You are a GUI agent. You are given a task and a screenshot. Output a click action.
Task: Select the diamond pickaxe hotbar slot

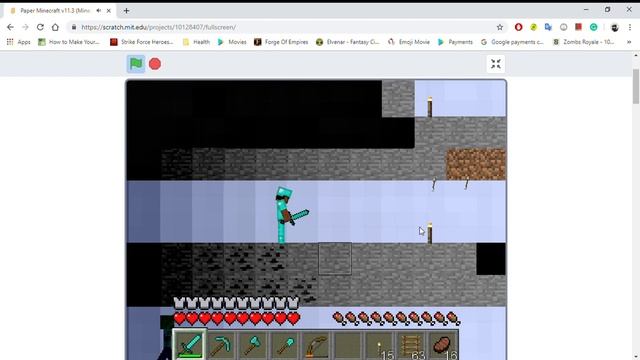coord(221,344)
